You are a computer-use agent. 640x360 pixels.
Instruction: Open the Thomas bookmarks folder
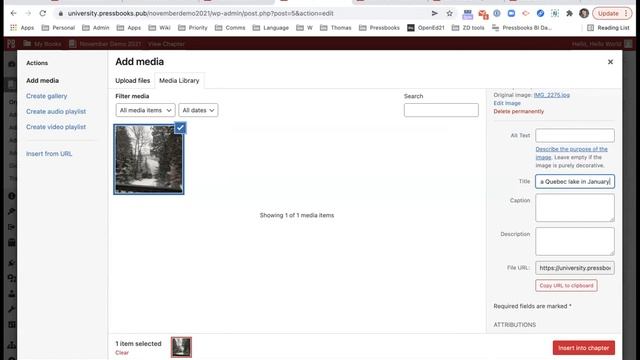click(x=336, y=28)
